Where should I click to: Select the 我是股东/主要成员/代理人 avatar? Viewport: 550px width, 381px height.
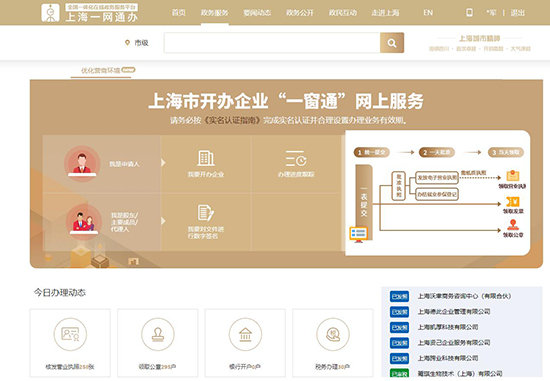(x=84, y=222)
